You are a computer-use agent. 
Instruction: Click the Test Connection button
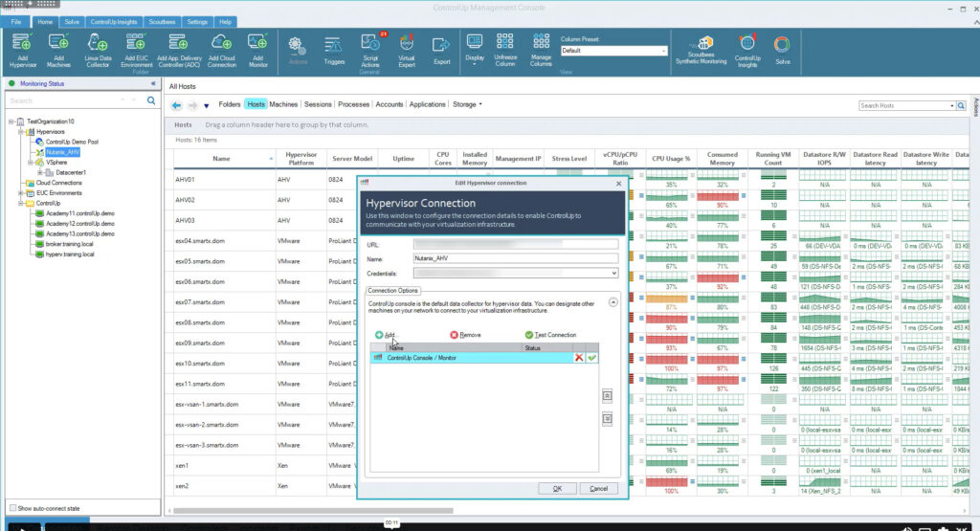coord(550,335)
